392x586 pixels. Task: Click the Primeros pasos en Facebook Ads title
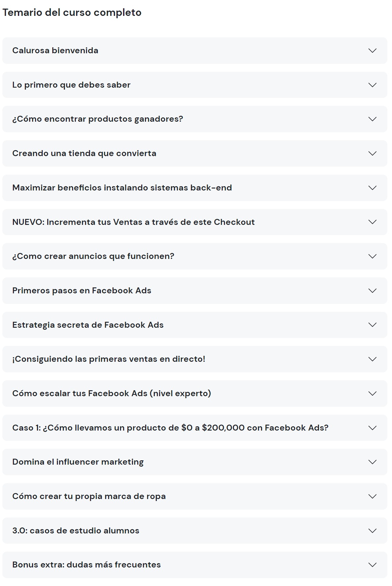coord(82,291)
